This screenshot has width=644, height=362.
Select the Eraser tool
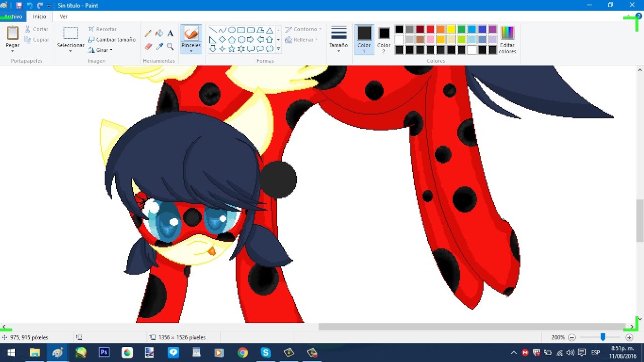click(x=148, y=46)
